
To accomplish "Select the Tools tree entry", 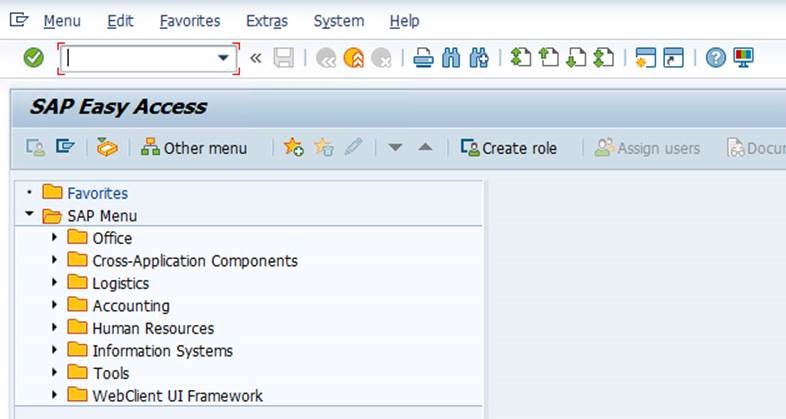I will tap(111, 373).
